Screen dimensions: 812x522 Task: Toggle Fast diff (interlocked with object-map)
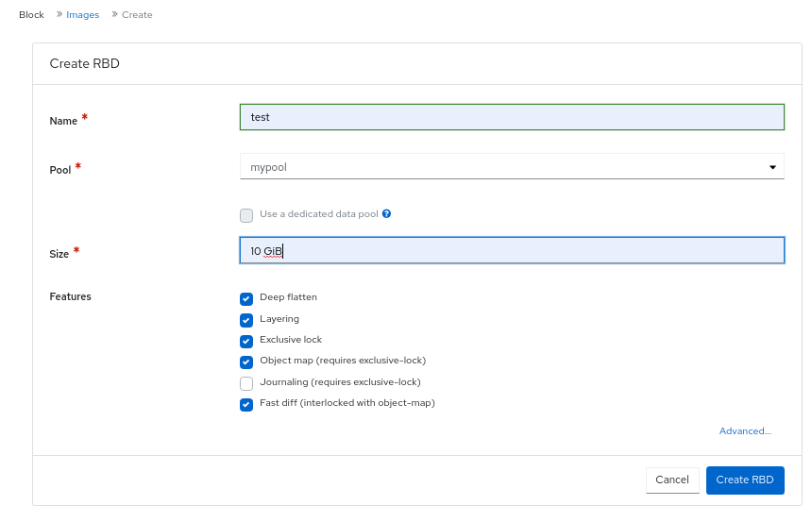click(246, 404)
